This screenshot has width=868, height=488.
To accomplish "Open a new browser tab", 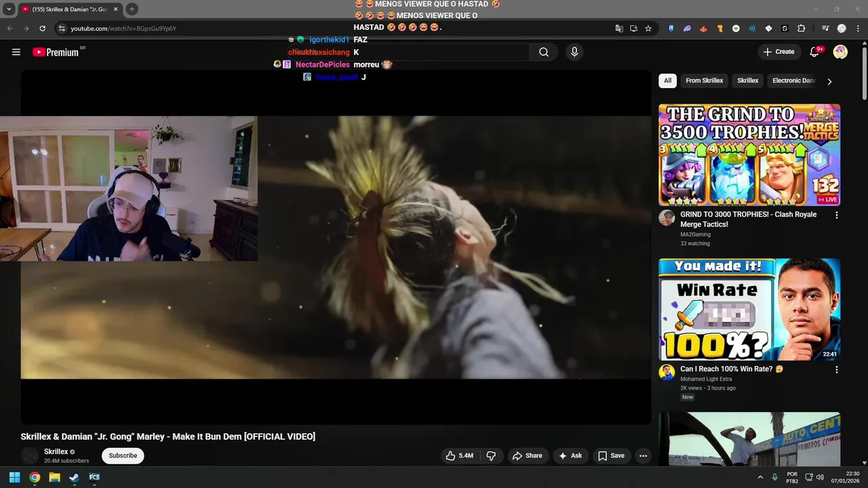I will pos(132,9).
